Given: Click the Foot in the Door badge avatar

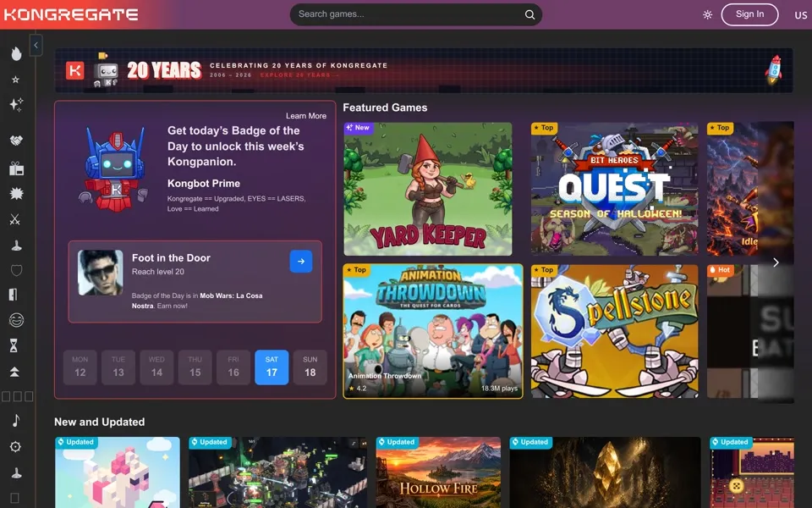Looking at the screenshot, I should tap(101, 273).
